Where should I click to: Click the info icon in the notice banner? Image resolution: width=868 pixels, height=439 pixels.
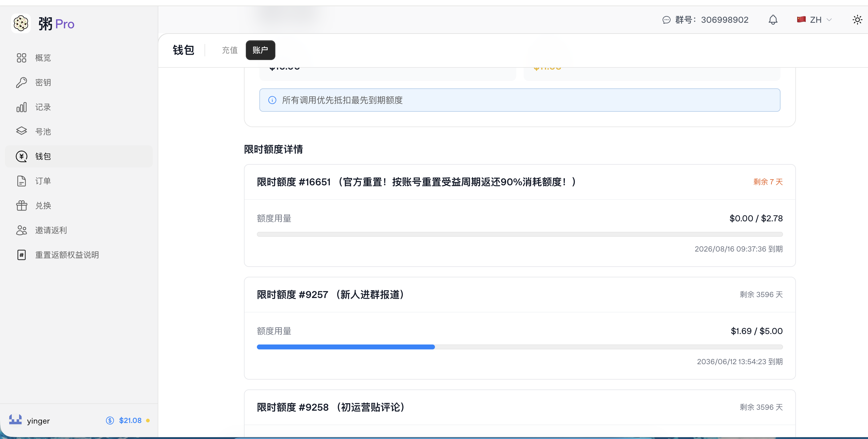(272, 100)
